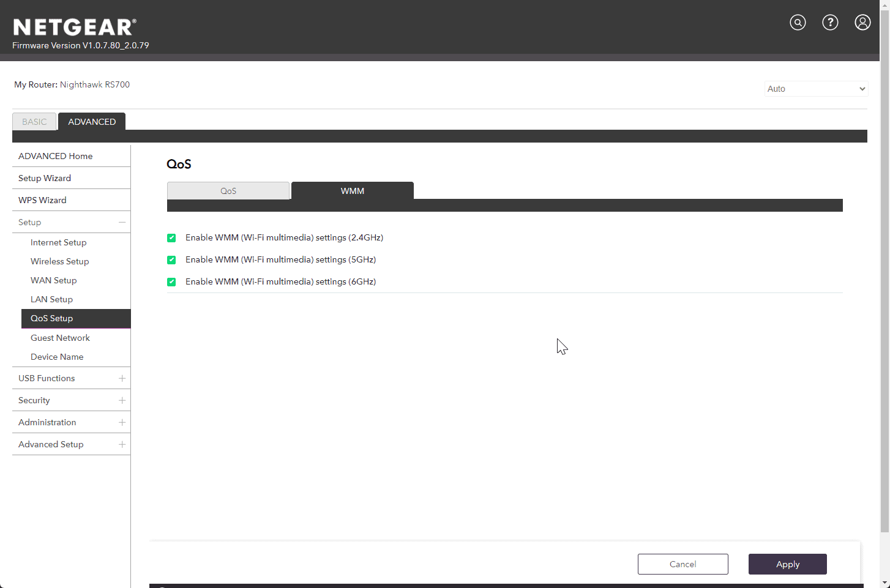Uncheck Enable WMM settings for 5GHz
This screenshot has height=588, width=890.
click(x=171, y=260)
